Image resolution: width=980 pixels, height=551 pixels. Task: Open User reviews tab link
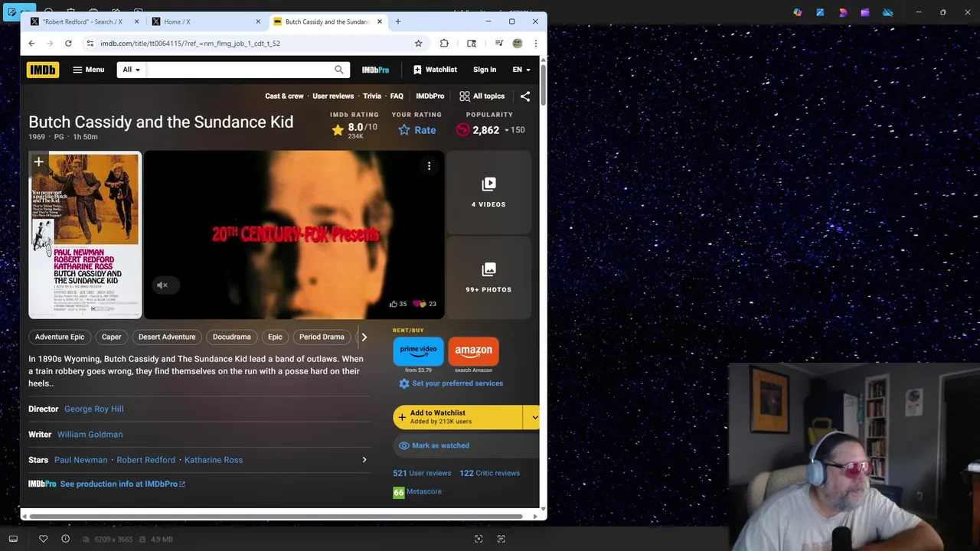[x=333, y=96]
